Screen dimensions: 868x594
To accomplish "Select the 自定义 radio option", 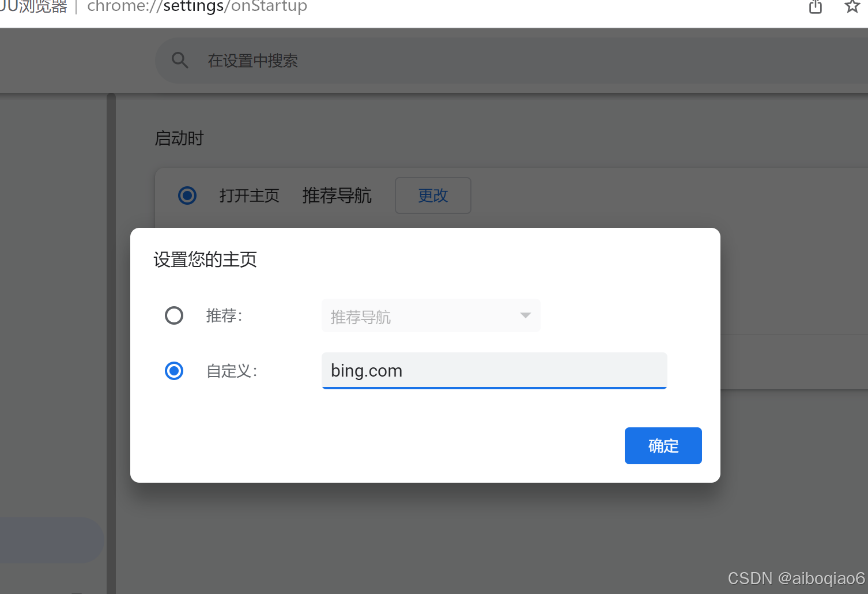I will click(x=174, y=371).
